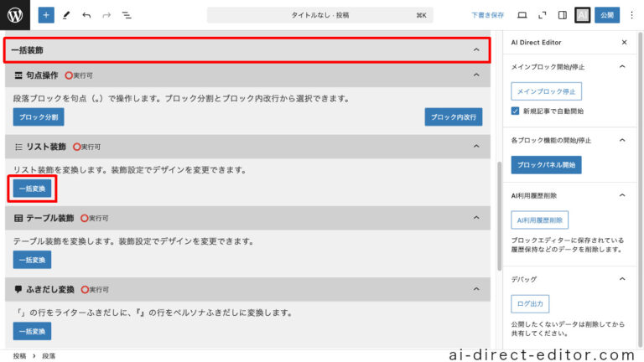
Task: Open the preview device icon
Action: coord(522,15)
